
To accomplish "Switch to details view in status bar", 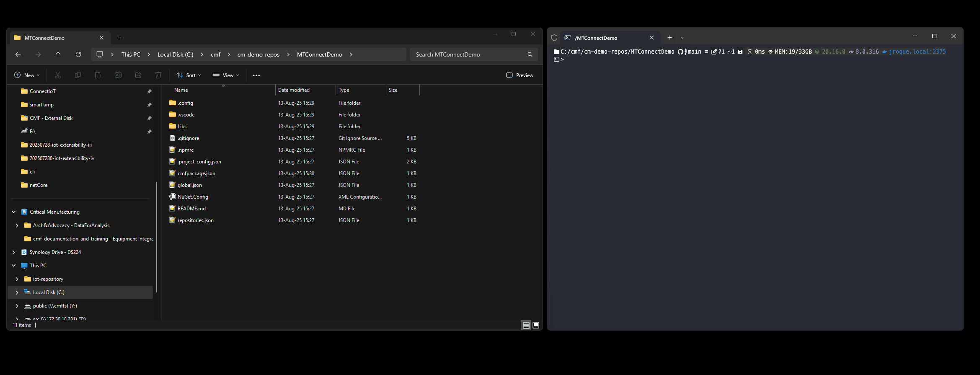I will click(x=526, y=325).
